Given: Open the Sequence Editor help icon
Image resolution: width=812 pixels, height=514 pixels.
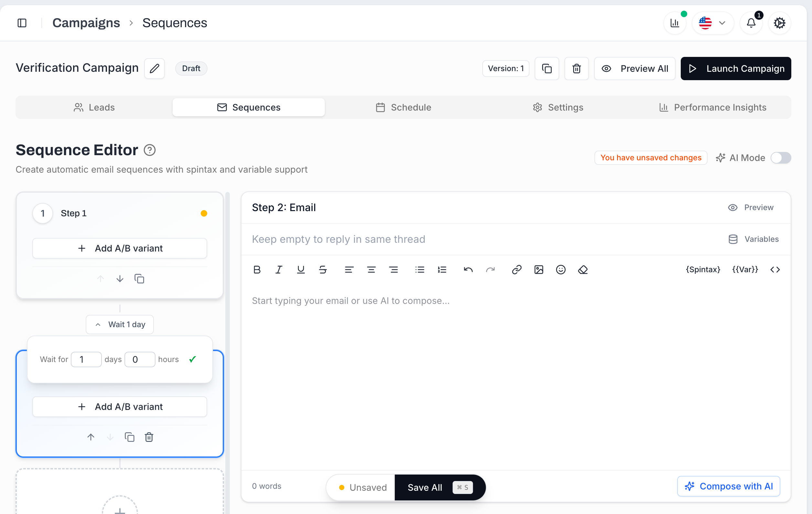Looking at the screenshot, I should (149, 150).
